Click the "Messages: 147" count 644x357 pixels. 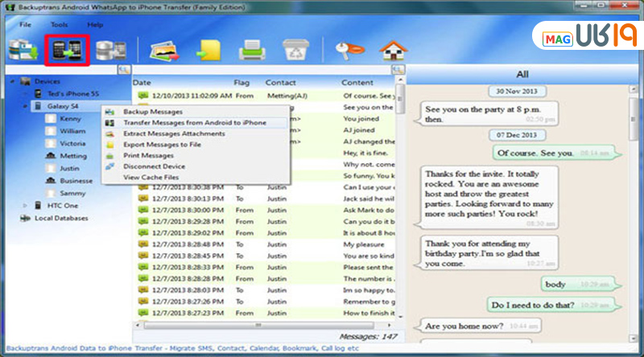click(368, 337)
